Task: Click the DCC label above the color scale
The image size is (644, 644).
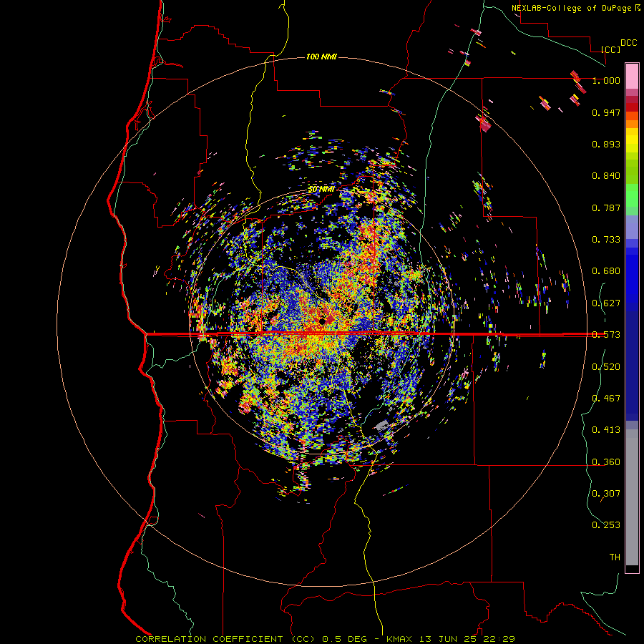Action: tap(628, 43)
